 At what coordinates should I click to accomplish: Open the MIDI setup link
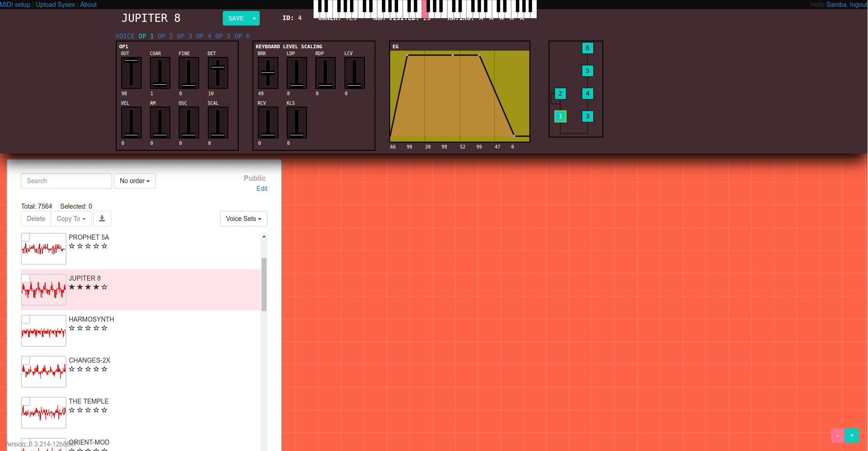[x=15, y=5]
